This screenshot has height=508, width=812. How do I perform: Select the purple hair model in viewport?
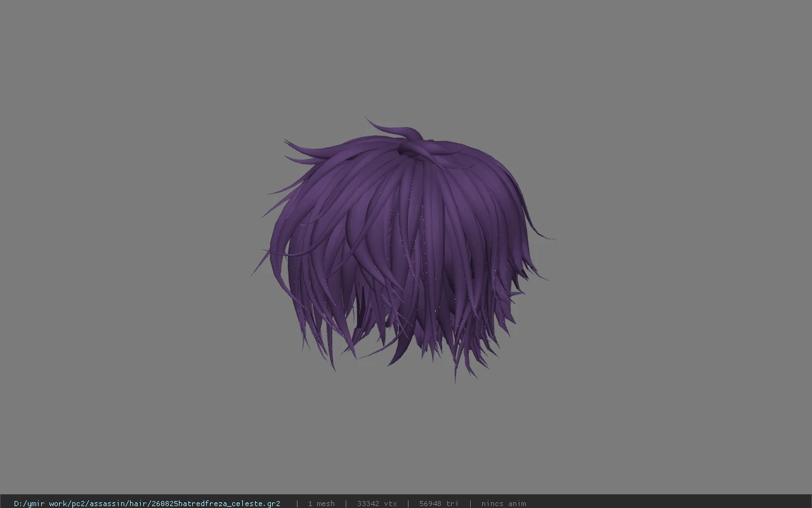[403, 251]
